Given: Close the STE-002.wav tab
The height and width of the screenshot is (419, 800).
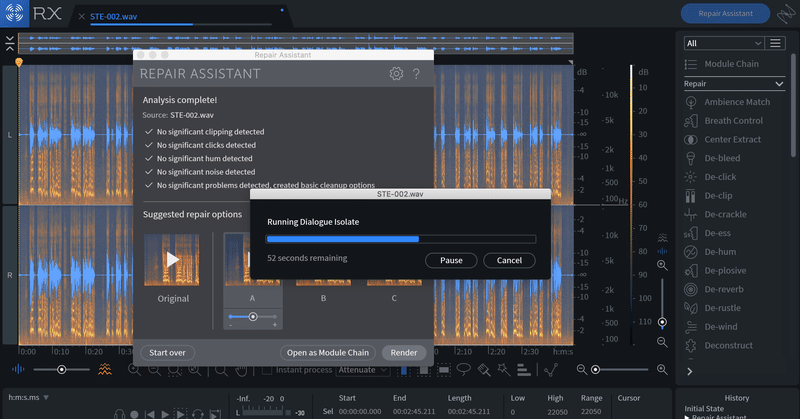Looking at the screenshot, I should pyautogui.click(x=82, y=16).
